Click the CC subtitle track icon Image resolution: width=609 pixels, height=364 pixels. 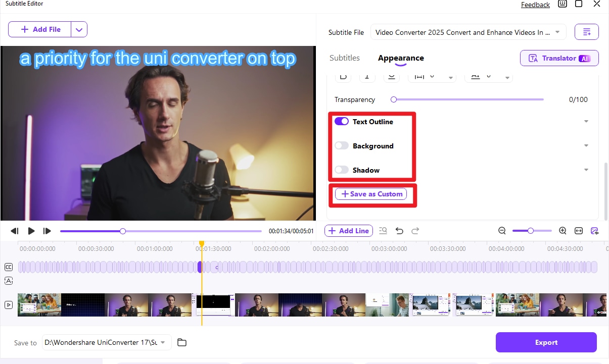pos(8,267)
